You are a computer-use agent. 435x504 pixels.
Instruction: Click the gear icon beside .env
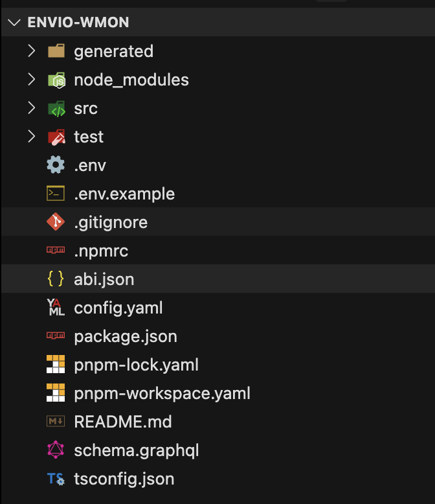(x=56, y=165)
